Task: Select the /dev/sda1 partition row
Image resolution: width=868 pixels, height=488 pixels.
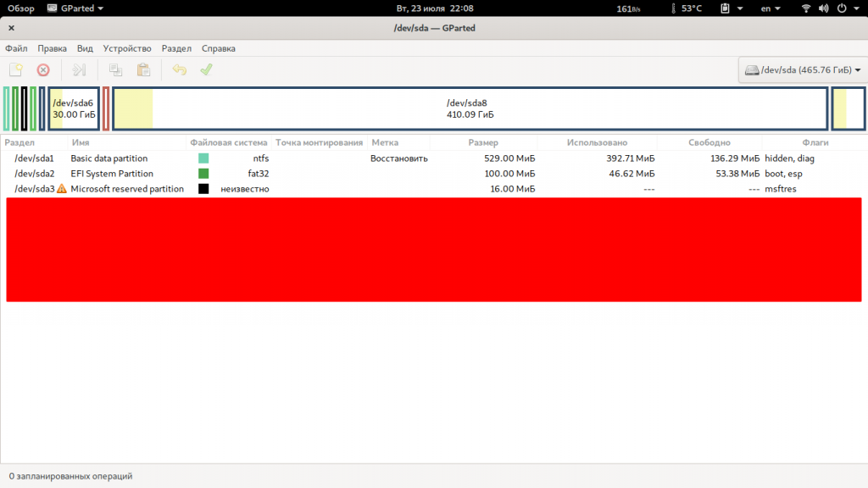Action: click(x=434, y=158)
